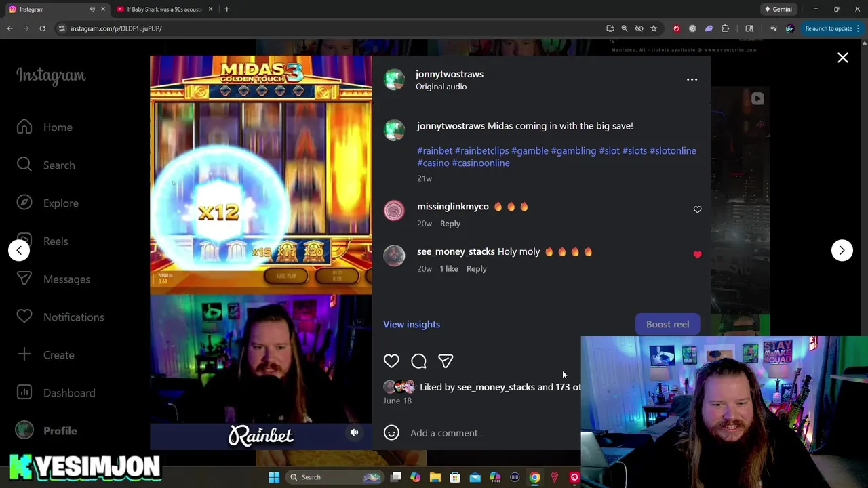The image size is (868, 488).
Task: Open the #gambling hashtag
Action: (x=574, y=150)
